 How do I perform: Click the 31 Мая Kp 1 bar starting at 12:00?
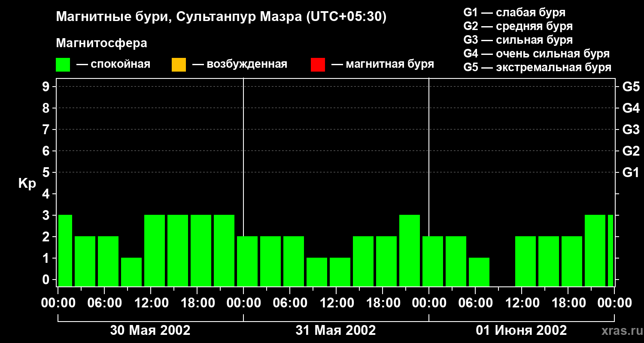pyautogui.click(x=340, y=272)
